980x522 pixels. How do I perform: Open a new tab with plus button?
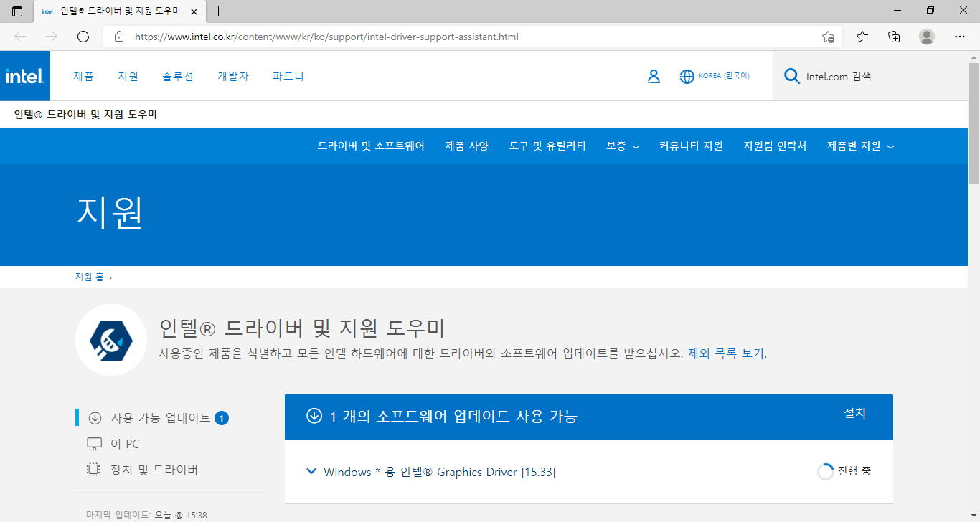pyautogui.click(x=219, y=11)
